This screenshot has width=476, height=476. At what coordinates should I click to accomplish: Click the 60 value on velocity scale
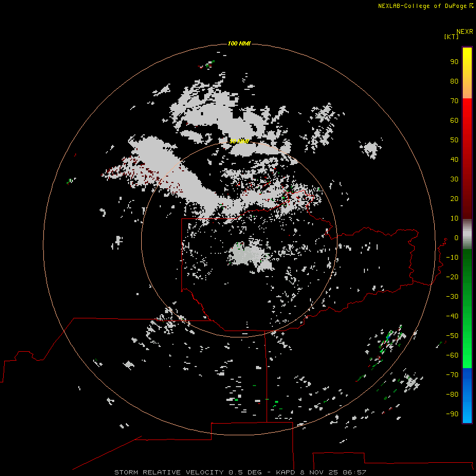coord(454,120)
